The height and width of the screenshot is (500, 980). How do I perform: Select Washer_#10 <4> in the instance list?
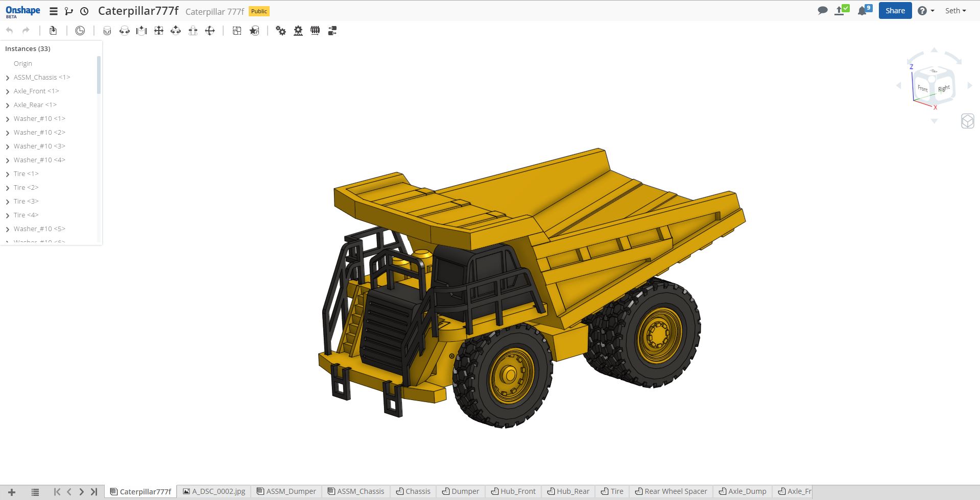tap(39, 160)
